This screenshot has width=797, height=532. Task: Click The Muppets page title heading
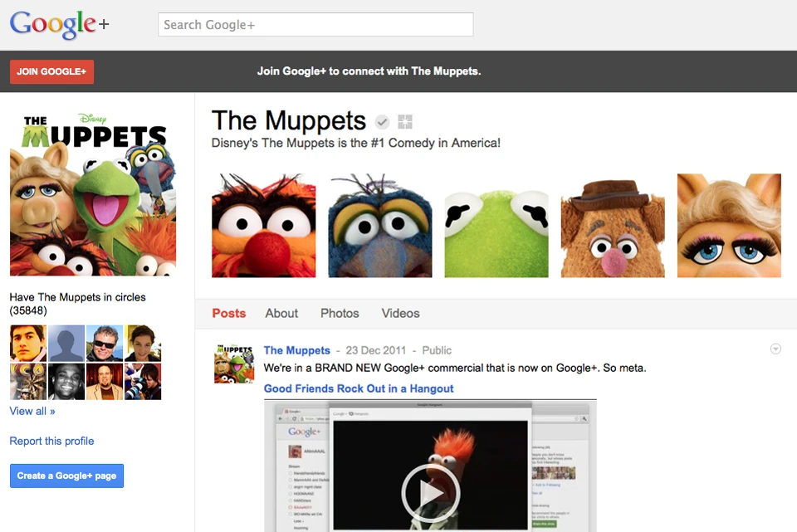tap(289, 121)
